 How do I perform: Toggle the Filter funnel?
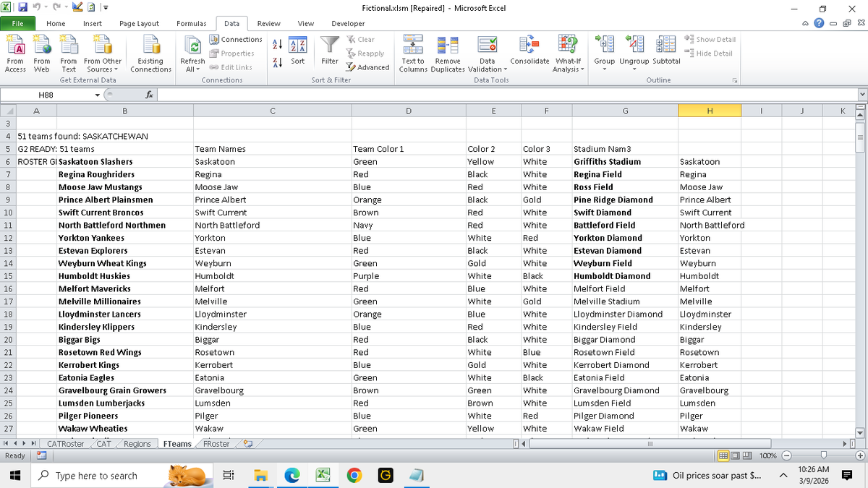(x=330, y=51)
